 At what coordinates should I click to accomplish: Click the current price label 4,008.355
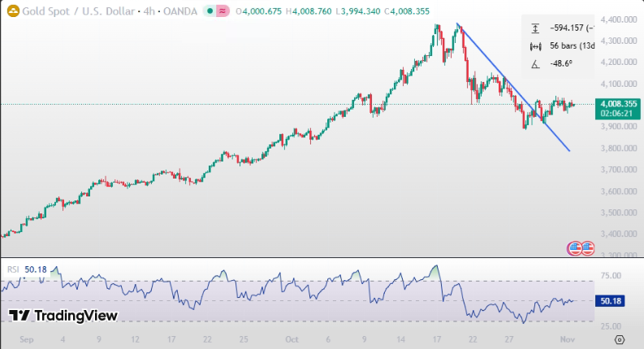(617, 104)
